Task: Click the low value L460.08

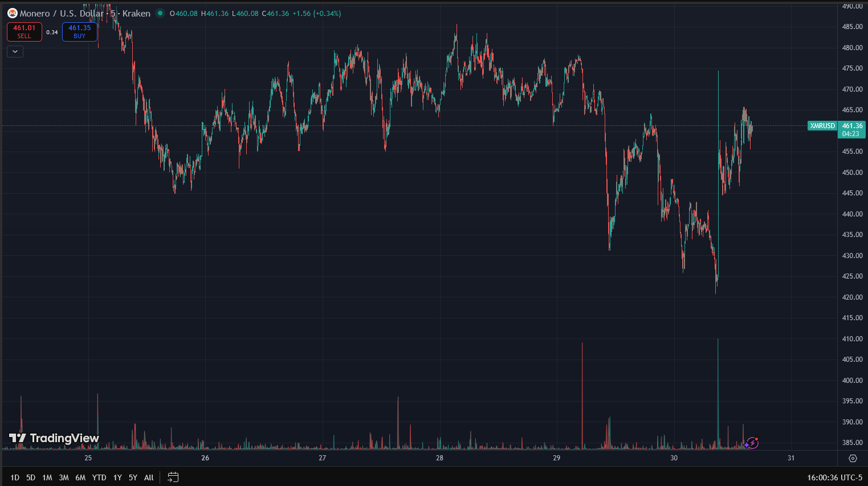Action: [245, 13]
